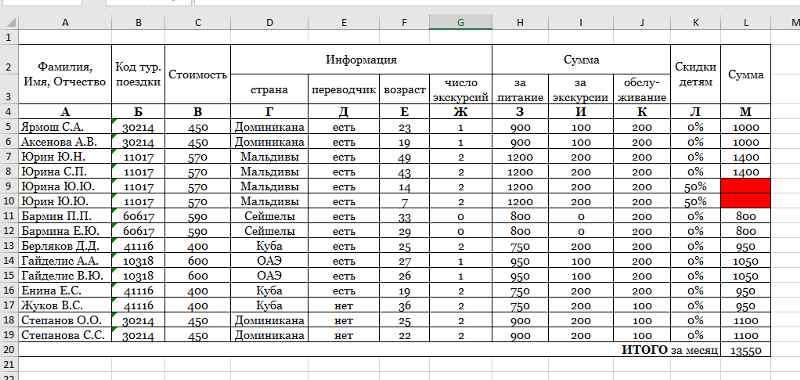Viewport: 800px width, 380px height.
Task: Click the cell Ярмош С.А.
Action: (x=65, y=127)
